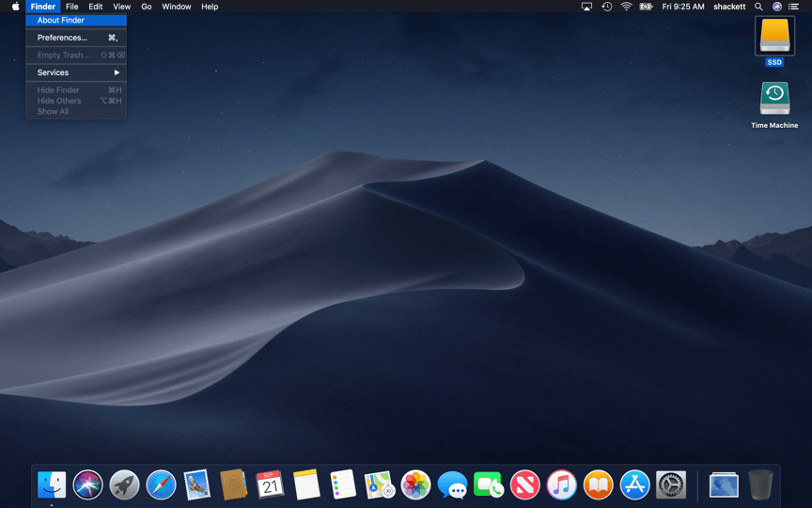812x508 pixels.
Task: Click the grayed Hide Others item
Action: click(x=76, y=101)
